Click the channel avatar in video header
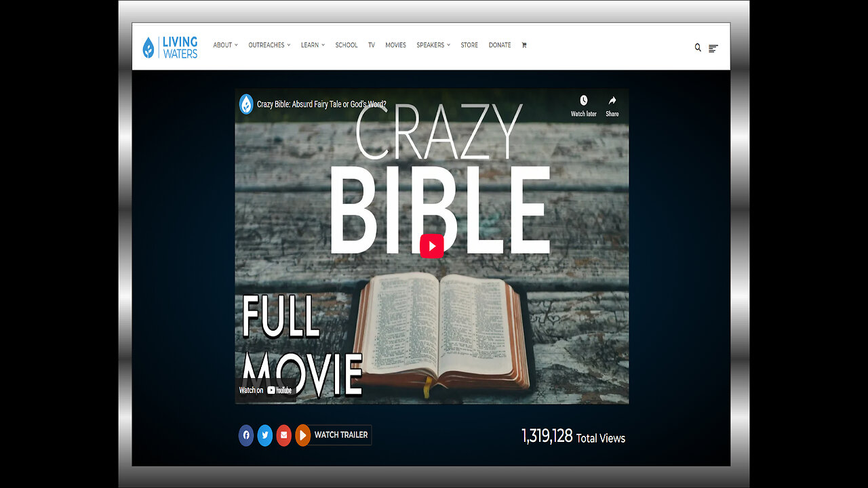This screenshot has height=488, width=868. click(x=246, y=104)
